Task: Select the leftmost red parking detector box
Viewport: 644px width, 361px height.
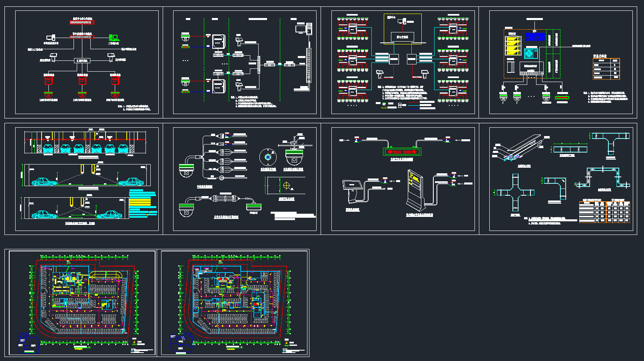Action: coord(49,80)
